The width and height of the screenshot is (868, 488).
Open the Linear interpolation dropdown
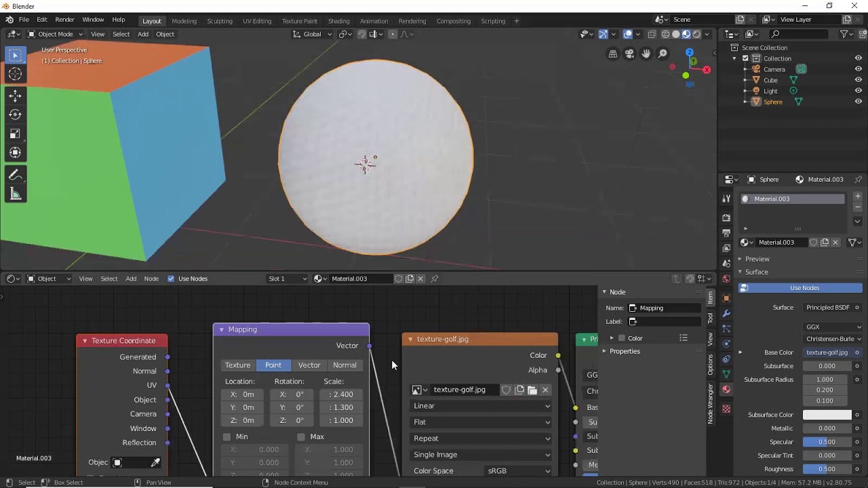[481, 406]
